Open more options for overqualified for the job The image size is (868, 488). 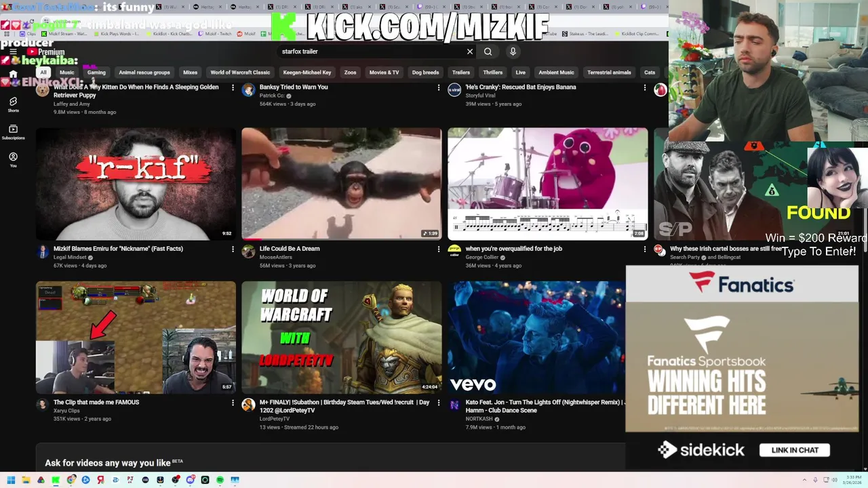coord(644,249)
